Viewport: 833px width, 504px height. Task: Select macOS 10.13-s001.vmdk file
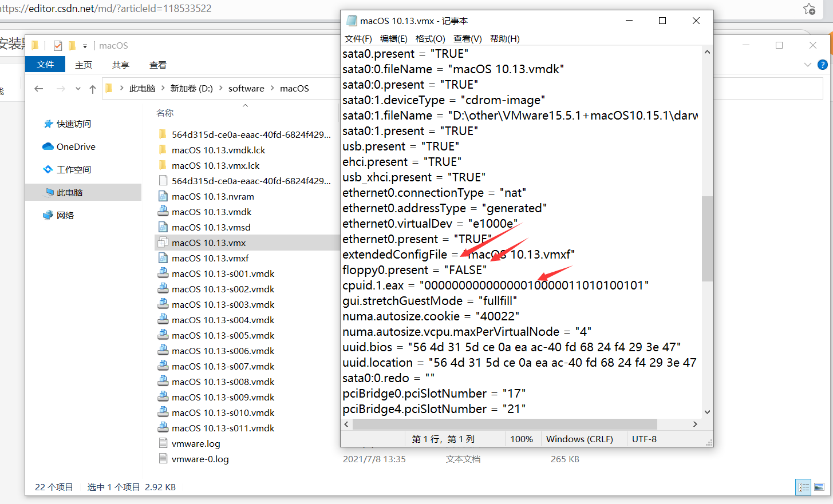tap(223, 273)
